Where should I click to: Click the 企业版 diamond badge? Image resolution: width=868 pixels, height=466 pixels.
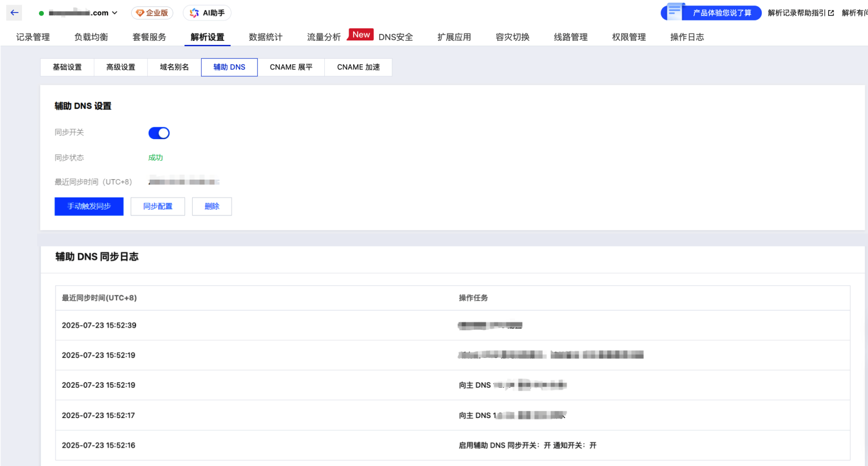(x=152, y=13)
